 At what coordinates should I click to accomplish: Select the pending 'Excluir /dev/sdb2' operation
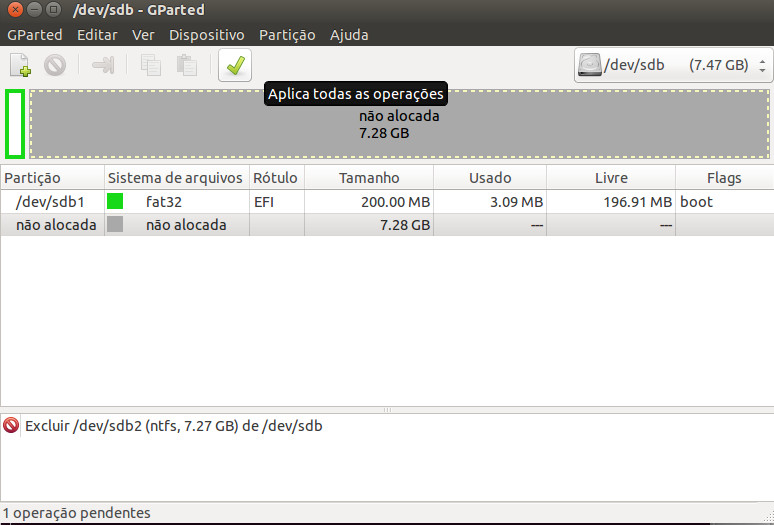click(174, 426)
